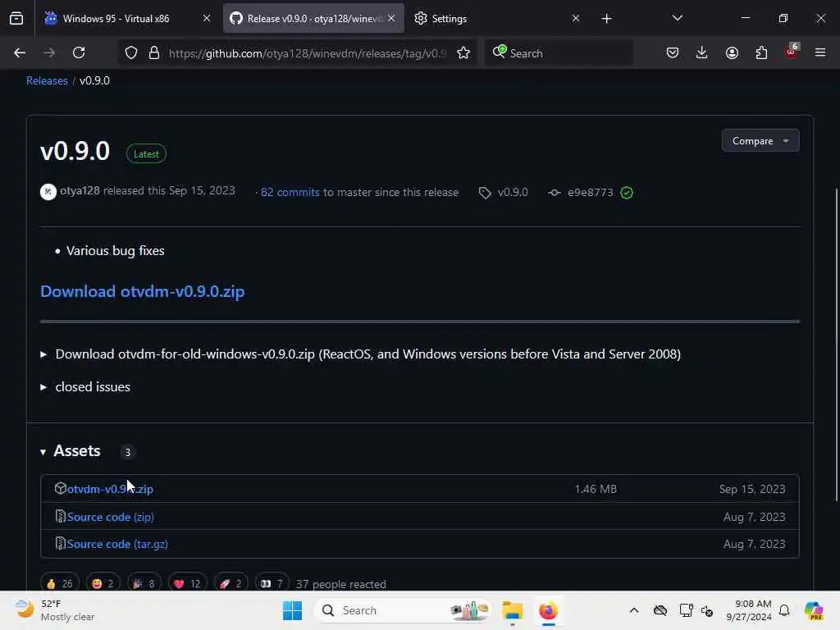Go back to the previous page

click(20, 52)
